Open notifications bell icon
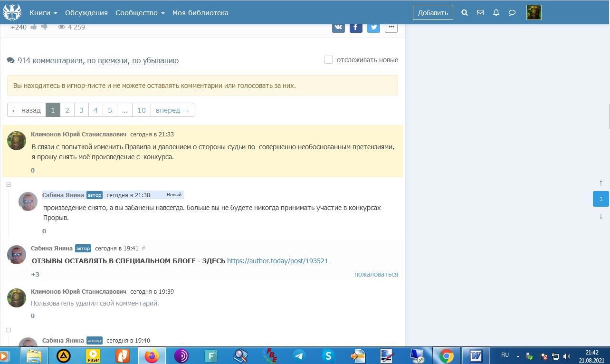This screenshot has width=610, height=364. click(x=496, y=13)
